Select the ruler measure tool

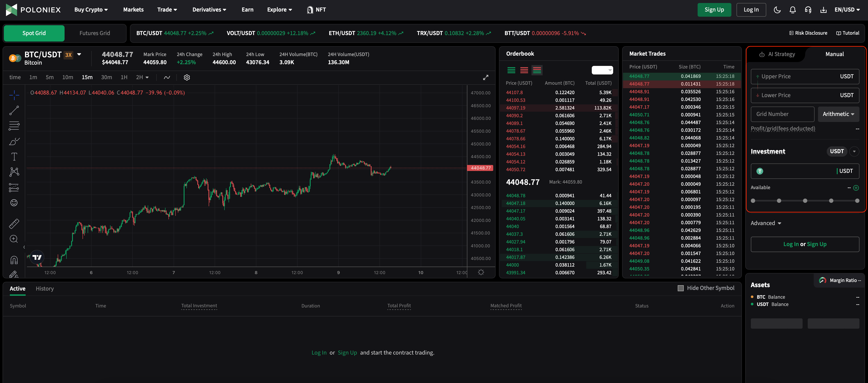point(14,224)
